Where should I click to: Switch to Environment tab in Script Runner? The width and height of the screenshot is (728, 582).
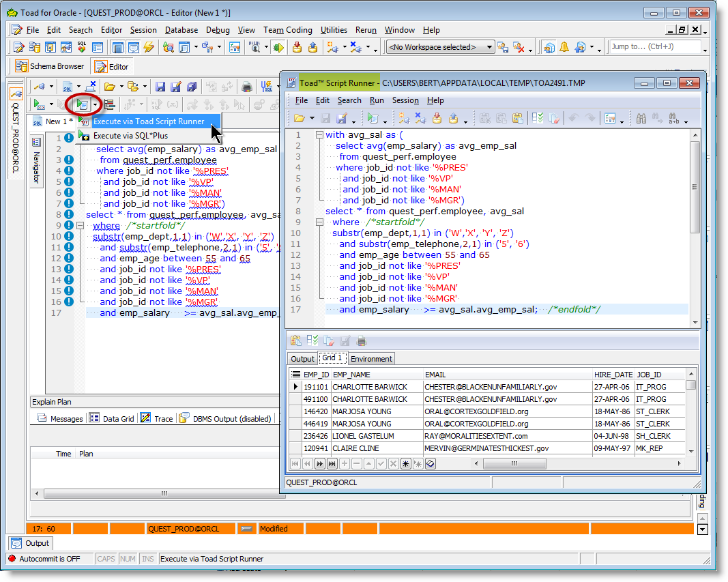pos(371,359)
